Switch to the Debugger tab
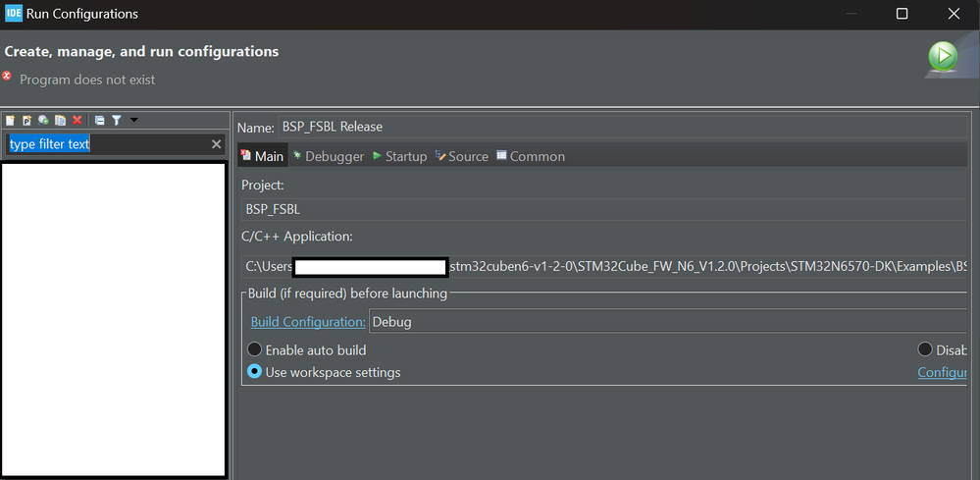Viewport: 980px width, 480px height. point(328,156)
